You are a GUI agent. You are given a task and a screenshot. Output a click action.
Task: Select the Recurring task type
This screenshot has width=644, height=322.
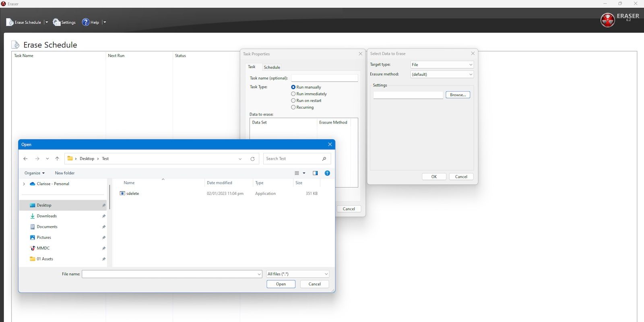click(302, 107)
